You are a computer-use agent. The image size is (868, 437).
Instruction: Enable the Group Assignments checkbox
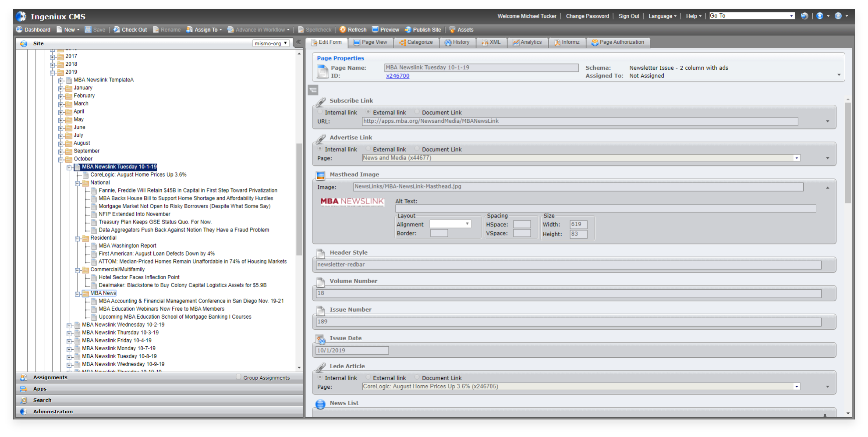238,377
